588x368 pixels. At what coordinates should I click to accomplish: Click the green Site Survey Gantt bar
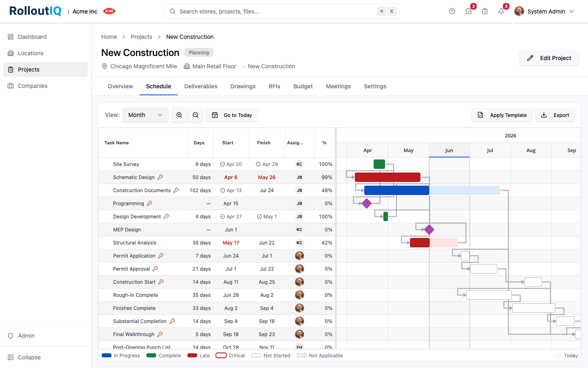pyautogui.click(x=379, y=164)
